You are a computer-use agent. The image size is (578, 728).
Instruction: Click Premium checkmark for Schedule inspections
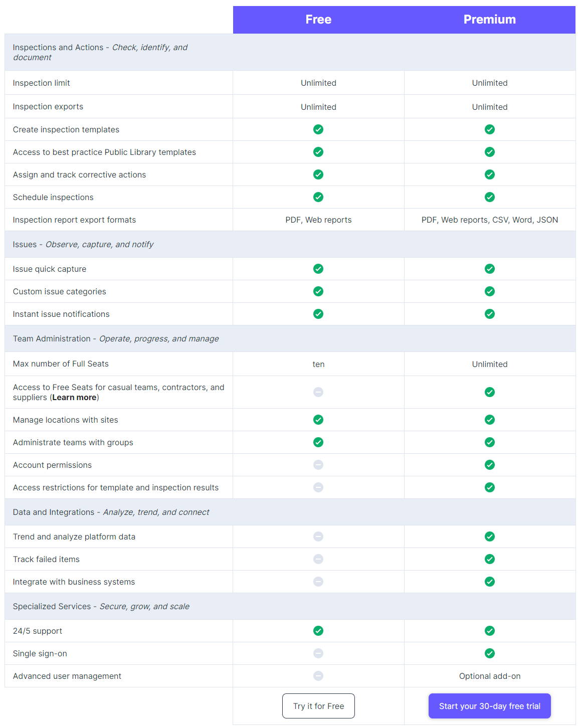(x=490, y=197)
